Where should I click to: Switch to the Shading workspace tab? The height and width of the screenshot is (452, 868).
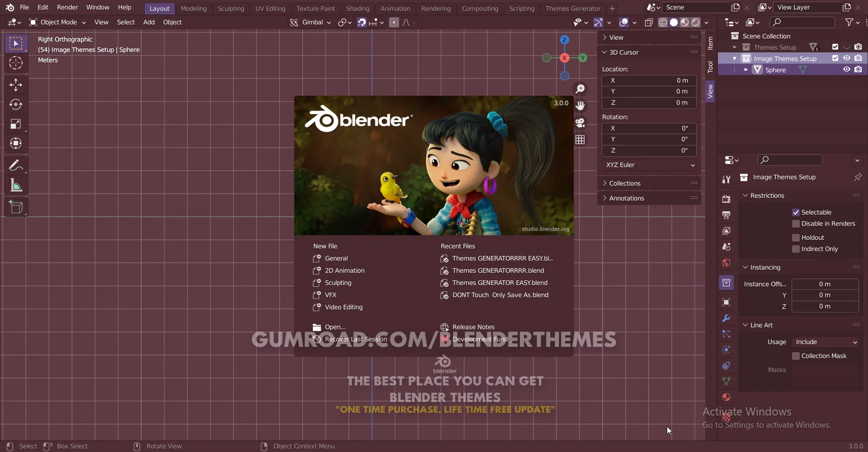358,9
